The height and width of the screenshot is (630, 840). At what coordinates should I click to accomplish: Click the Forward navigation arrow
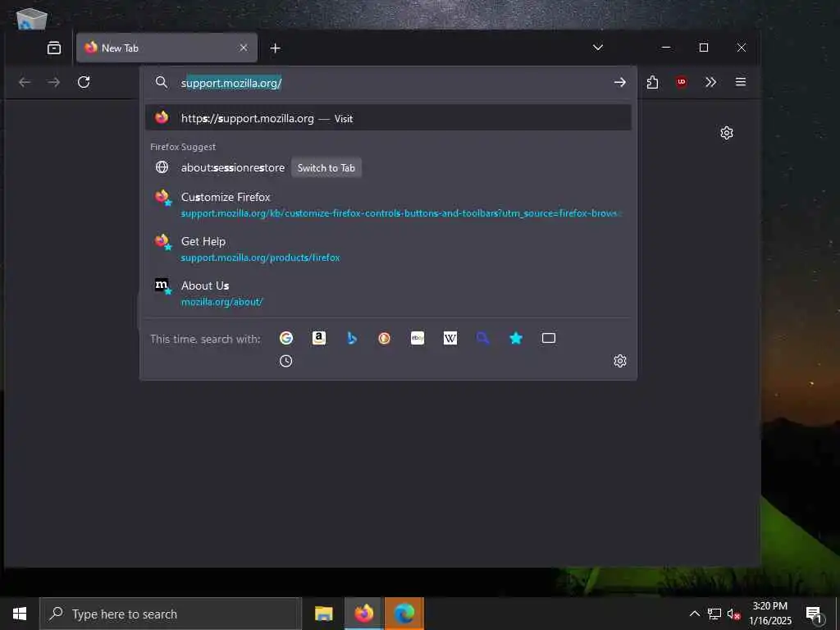pyautogui.click(x=53, y=82)
